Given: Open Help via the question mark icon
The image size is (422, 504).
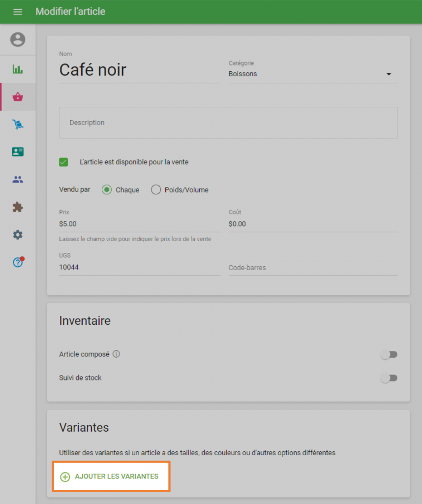Looking at the screenshot, I should click(18, 262).
